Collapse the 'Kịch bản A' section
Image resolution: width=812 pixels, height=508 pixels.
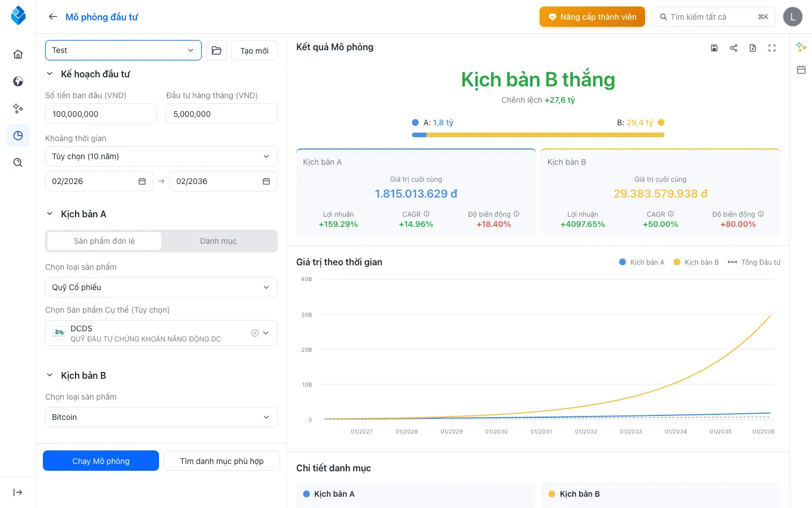click(x=49, y=214)
